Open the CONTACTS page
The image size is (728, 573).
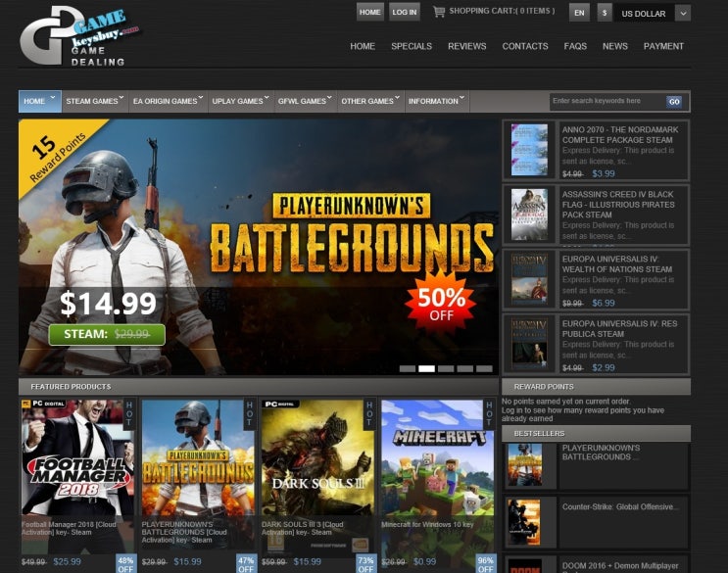pos(525,46)
